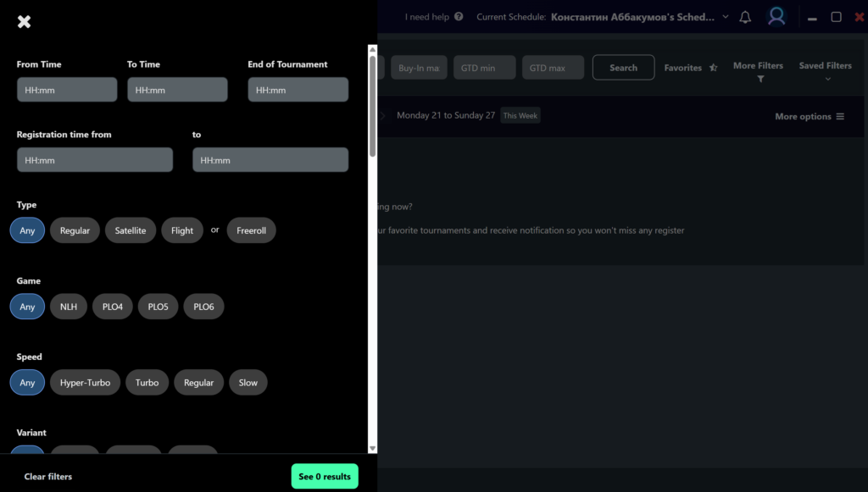Select the Any option under Game
Viewport: 868px width, 492px height.
pyautogui.click(x=27, y=307)
